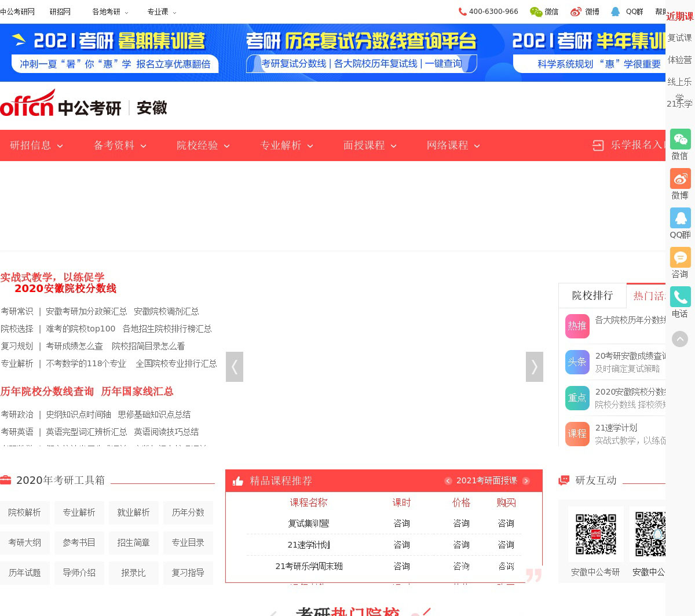Expand the 面授课程 nav menu
This screenshot has height=616, width=695.
pos(370,145)
